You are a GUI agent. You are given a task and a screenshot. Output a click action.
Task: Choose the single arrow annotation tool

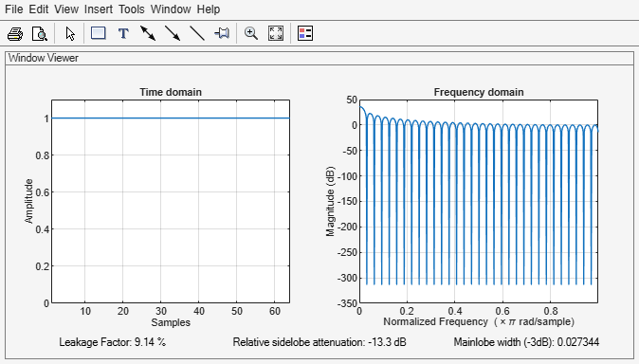173,33
